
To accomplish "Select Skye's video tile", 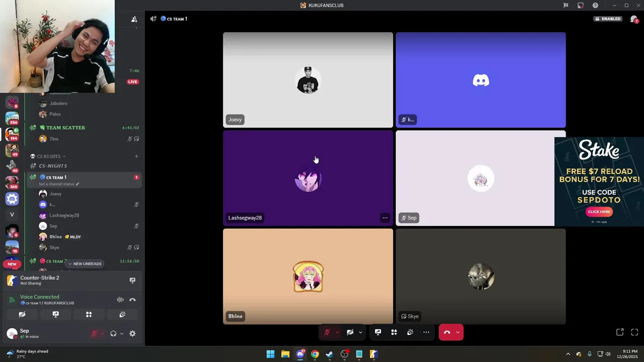I will tap(480, 277).
